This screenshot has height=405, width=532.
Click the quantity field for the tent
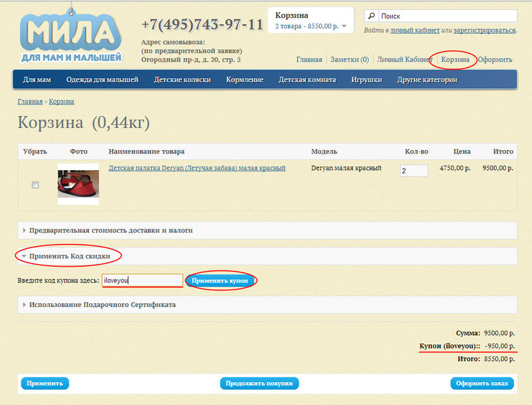[x=414, y=171]
